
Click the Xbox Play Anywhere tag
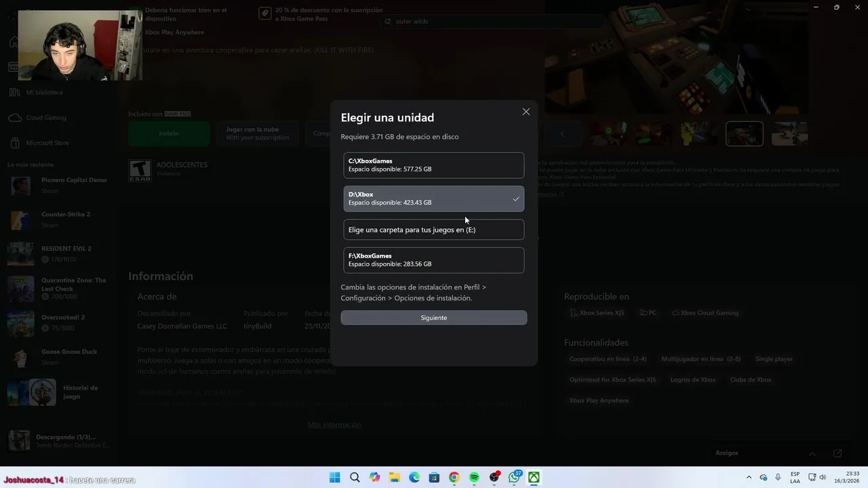point(599,401)
